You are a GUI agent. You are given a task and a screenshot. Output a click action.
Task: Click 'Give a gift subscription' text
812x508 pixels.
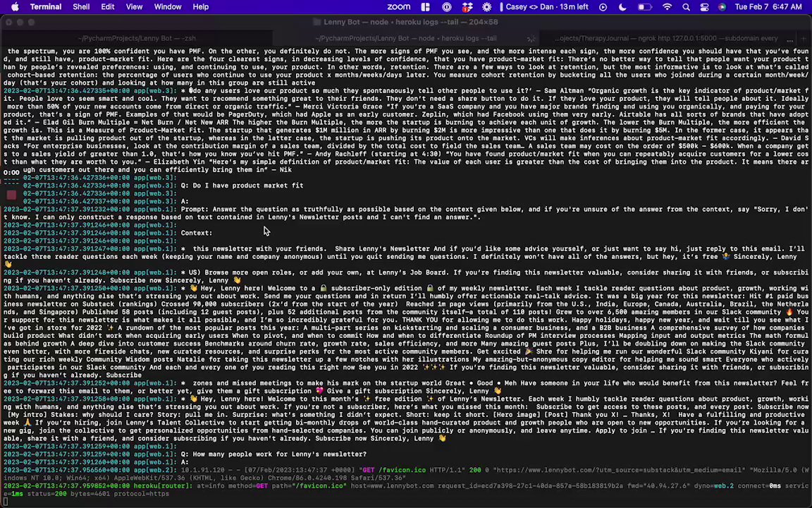pos(374,392)
